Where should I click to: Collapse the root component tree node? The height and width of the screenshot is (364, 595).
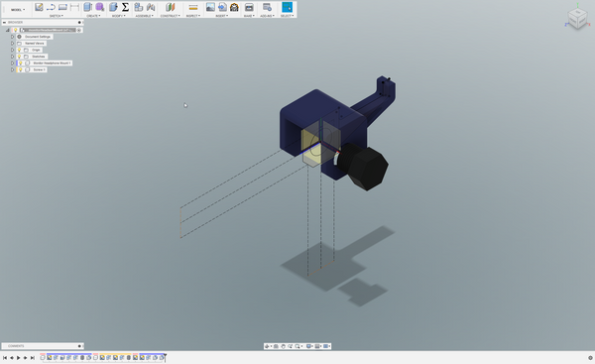click(8, 30)
